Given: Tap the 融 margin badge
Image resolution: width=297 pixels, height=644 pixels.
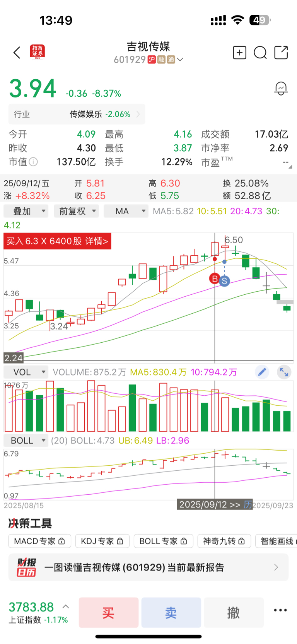Looking at the screenshot, I should coord(161,60).
